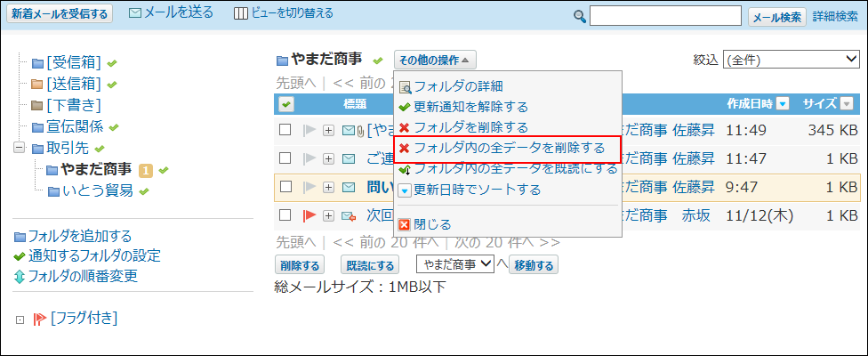The image size is (868, 356).
Task: Click the [受信箱] folder icon
Action: click(x=37, y=64)
